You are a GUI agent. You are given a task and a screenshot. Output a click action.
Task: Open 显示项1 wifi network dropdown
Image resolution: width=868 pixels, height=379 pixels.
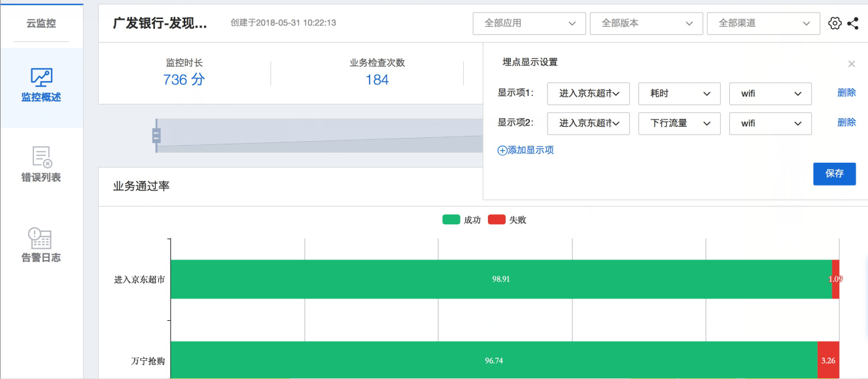tap(771, 93)
